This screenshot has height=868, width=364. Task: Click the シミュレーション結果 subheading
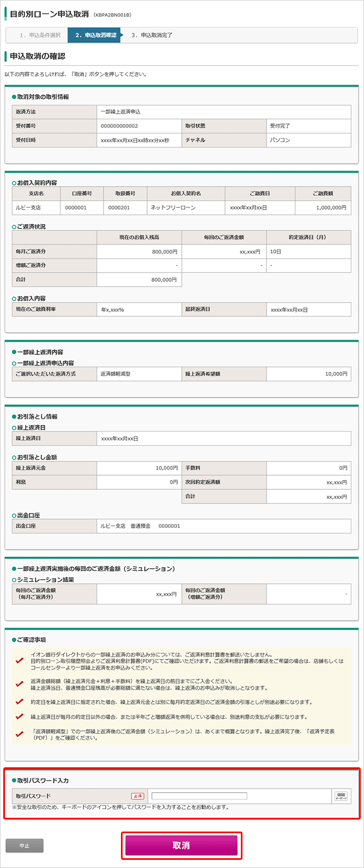(45, 580)
